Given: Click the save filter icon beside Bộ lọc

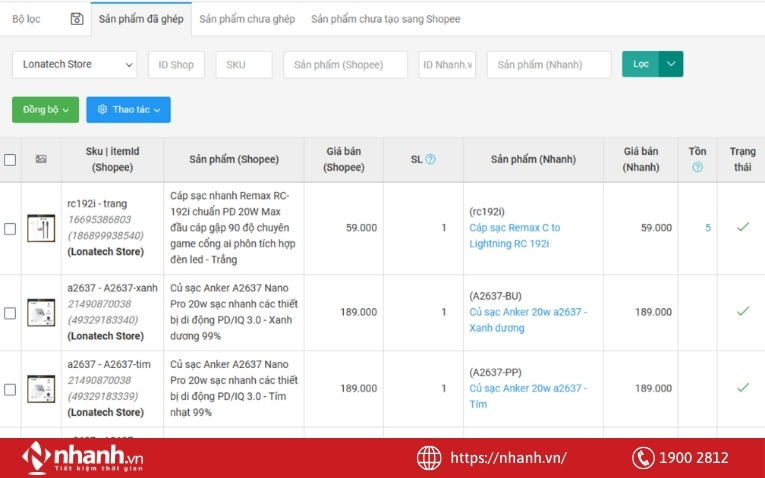Looking at the screenshot, I should tap(77, 19).
